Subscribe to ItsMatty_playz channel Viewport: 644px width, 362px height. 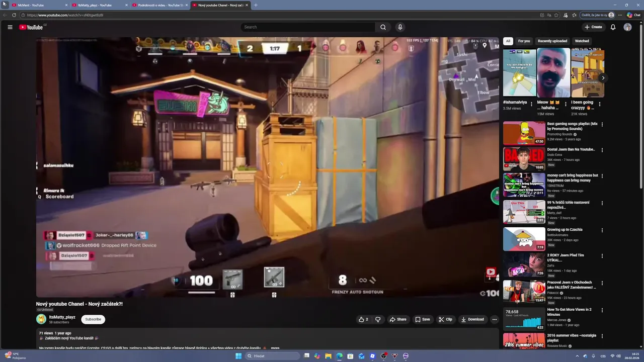click(x=93, y=319)
